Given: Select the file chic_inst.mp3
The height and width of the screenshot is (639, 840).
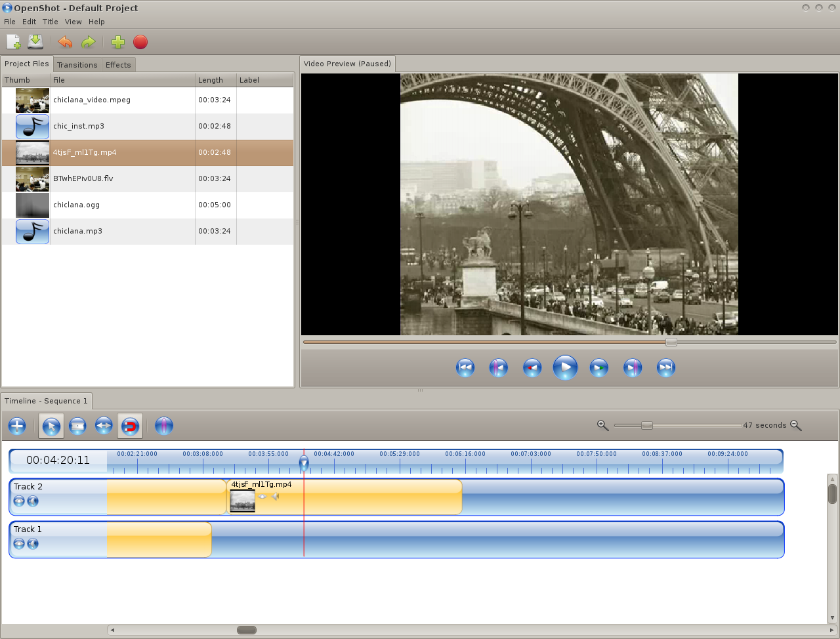Looking at the screenshot, I should coord(148,127).
